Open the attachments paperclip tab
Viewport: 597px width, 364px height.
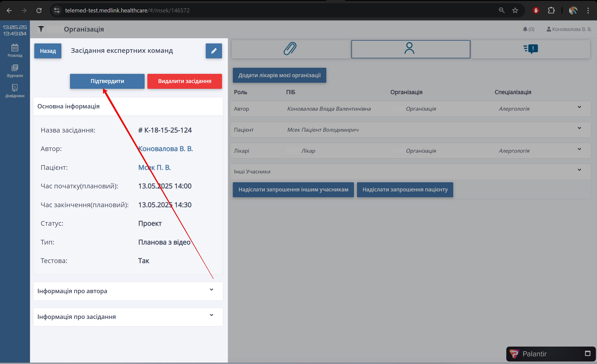pyautogui.click(x=290, y=49)
